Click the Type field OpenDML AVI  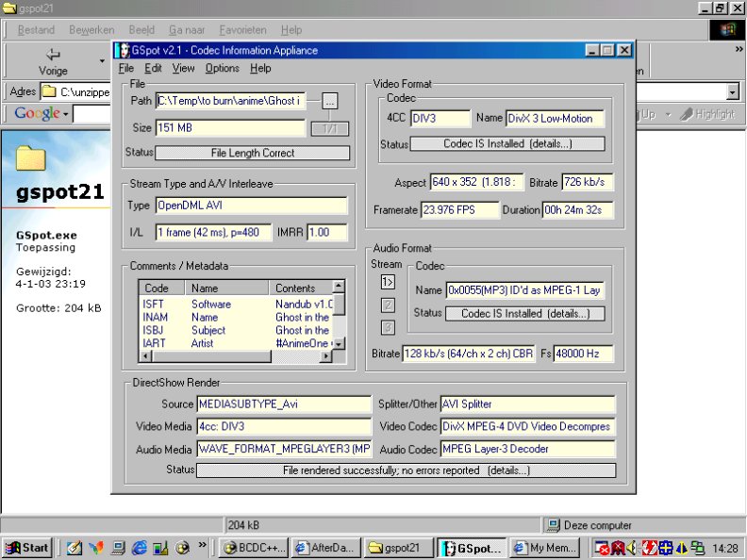tap(252, 206)
